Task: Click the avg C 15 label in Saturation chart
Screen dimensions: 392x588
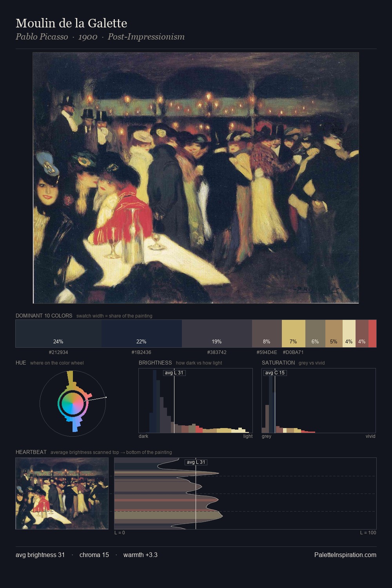Action: coord(275,373)
